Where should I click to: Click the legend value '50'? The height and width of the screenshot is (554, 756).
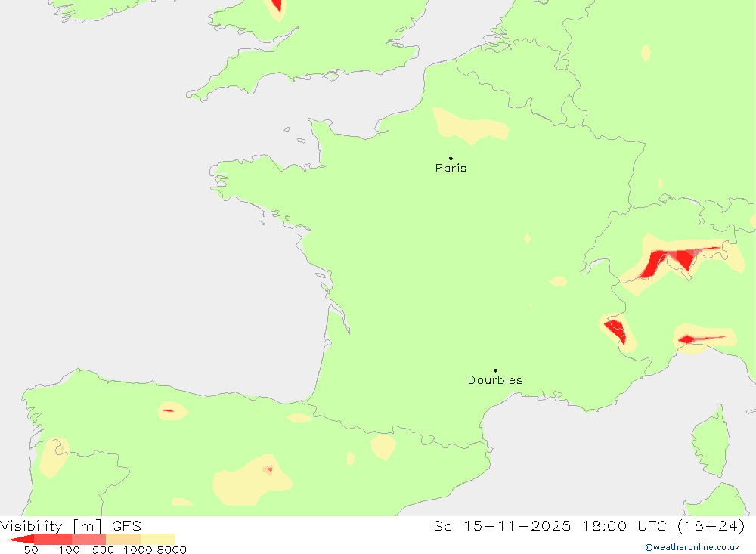(31, 550)
